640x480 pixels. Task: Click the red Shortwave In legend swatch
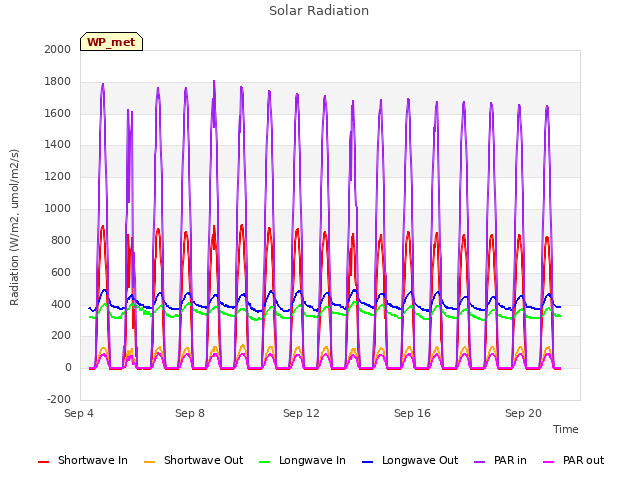coord(43,462)
